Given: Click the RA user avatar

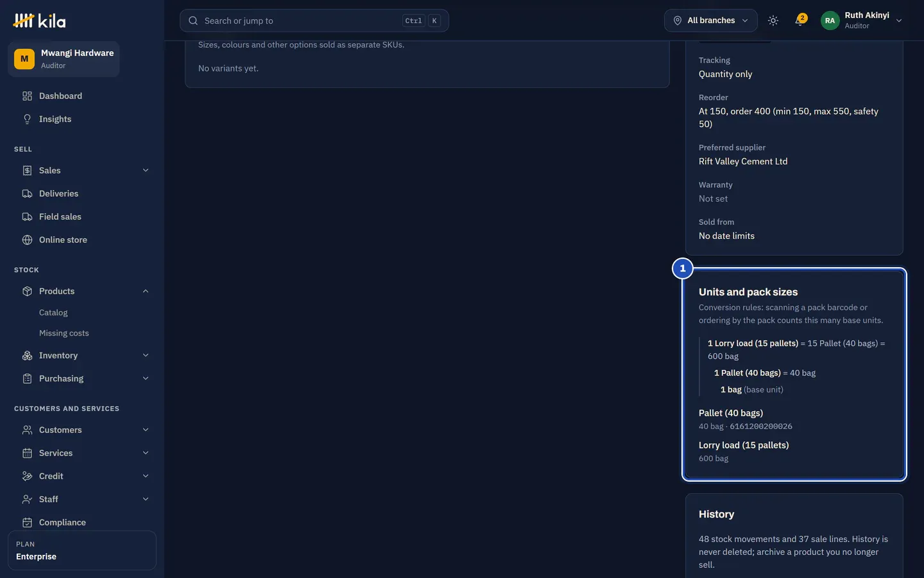Looking at the screenshot, I should click(830, 21).
